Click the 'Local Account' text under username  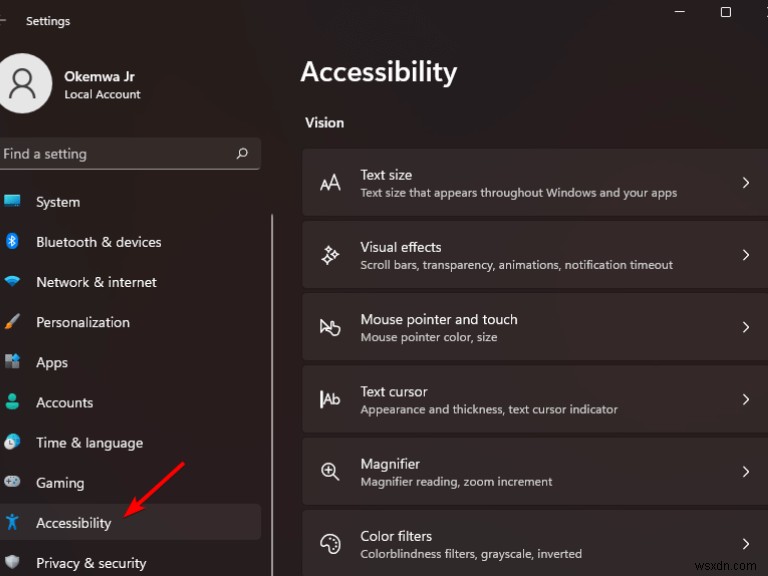[102, 95]
